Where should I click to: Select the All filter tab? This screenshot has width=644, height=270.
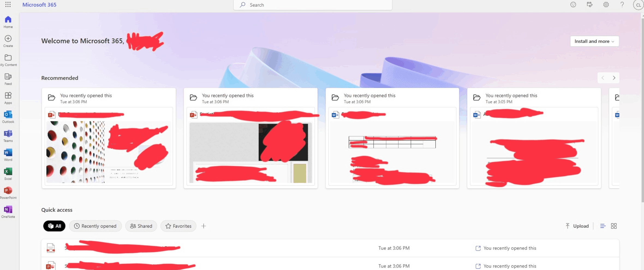[x=54, y=226]
